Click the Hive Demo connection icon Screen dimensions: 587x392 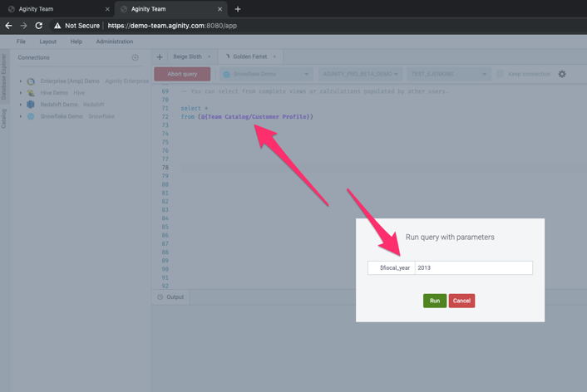pos(31,93)
